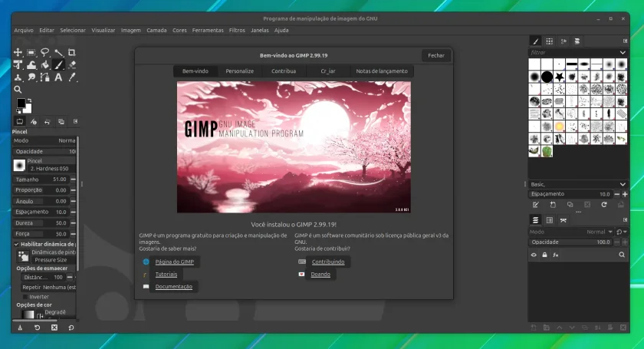Image resolution: width=644 pixels, height=349 pixels.
Task: Save tool preset at options bottom
Action: (x=20, y=328)
